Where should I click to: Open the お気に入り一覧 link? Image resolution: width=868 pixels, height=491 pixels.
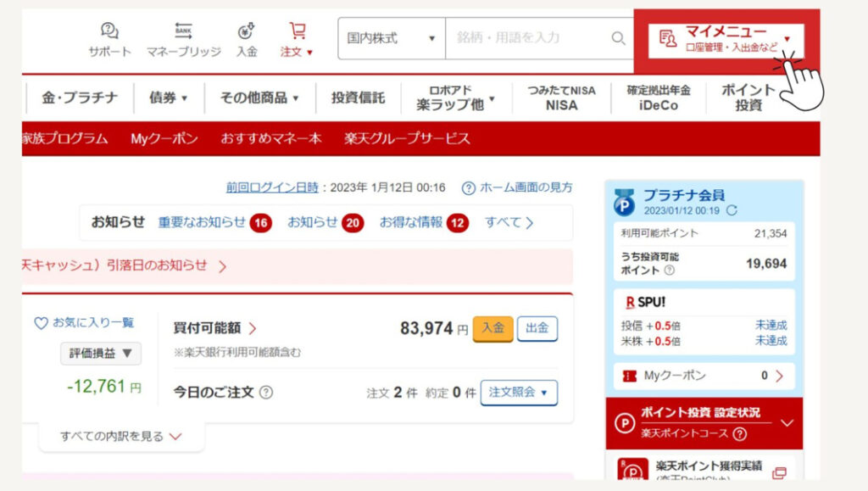pyautogui.click(x=93, y=323)
